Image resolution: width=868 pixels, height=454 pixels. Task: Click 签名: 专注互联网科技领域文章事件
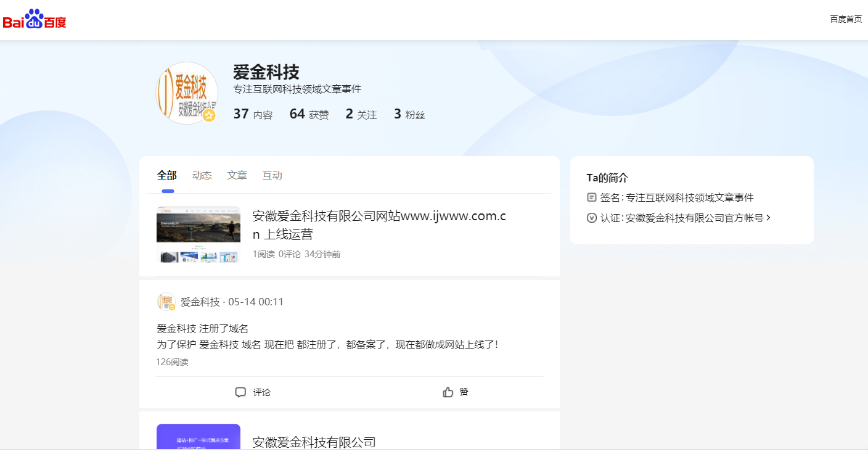click(677, 197)
